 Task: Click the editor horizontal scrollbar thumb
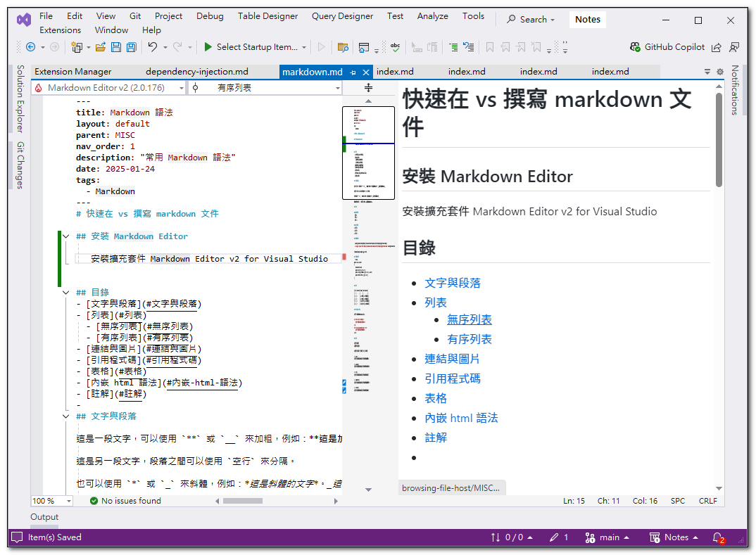coord(243,501)
